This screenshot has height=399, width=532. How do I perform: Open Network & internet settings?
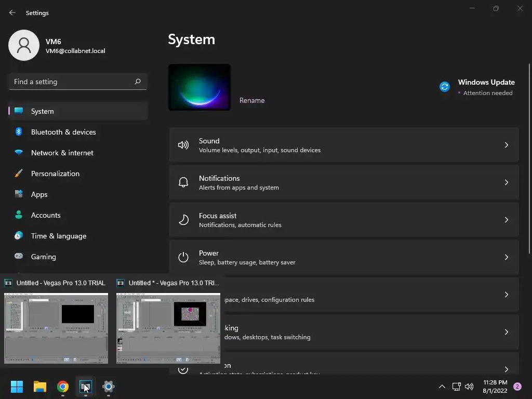coord(78,153)
